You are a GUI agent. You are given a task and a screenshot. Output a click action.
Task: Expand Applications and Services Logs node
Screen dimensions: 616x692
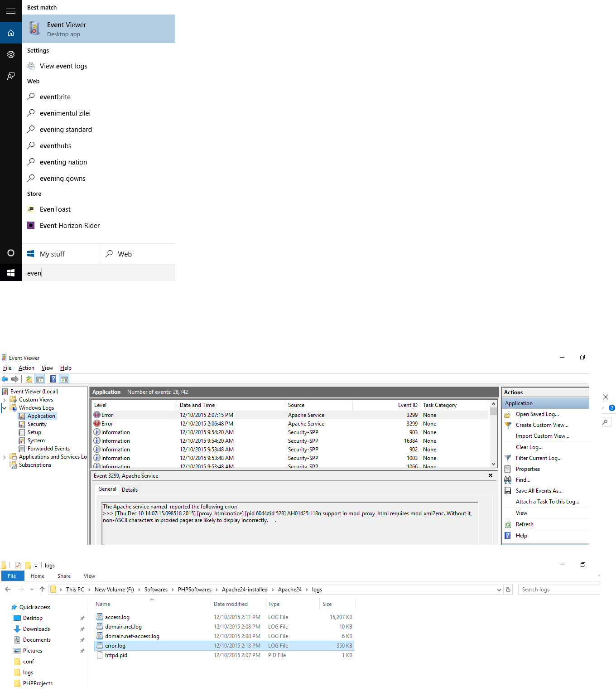[4, 456]
